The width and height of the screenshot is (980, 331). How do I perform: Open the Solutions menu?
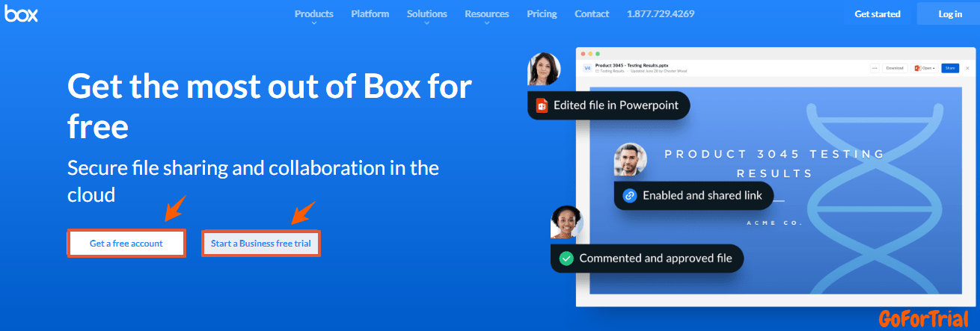(427, 13)
